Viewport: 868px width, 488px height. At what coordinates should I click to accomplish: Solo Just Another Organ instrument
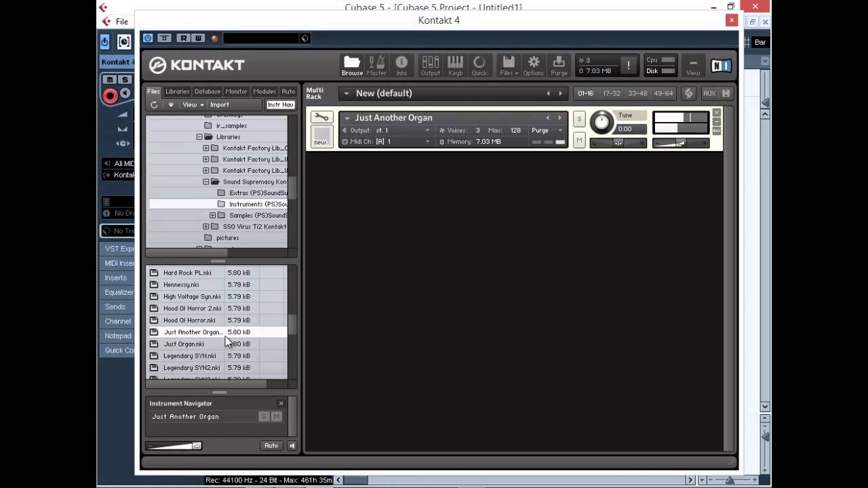[579, 119]
